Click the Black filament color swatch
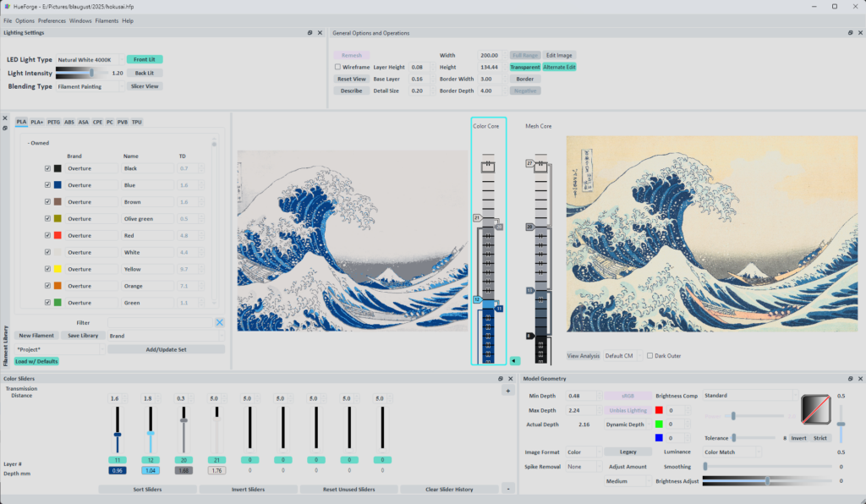This screenshot has width=866, height=504. (58, 168)
